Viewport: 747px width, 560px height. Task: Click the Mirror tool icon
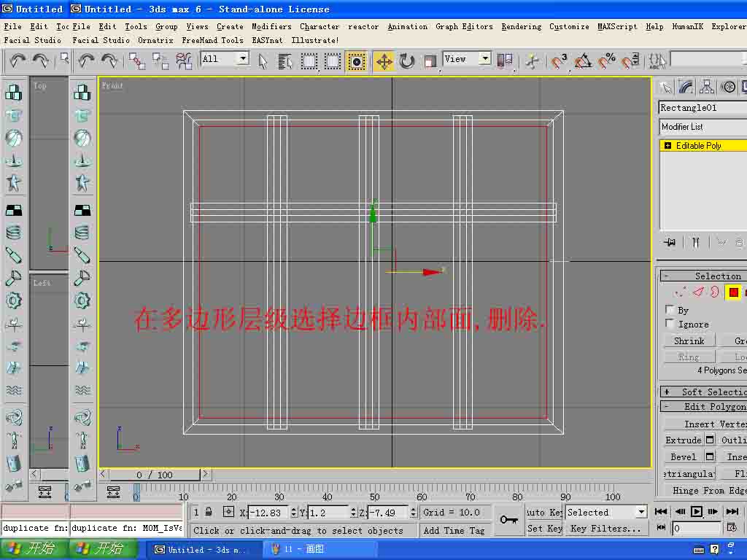click(505, 61)
